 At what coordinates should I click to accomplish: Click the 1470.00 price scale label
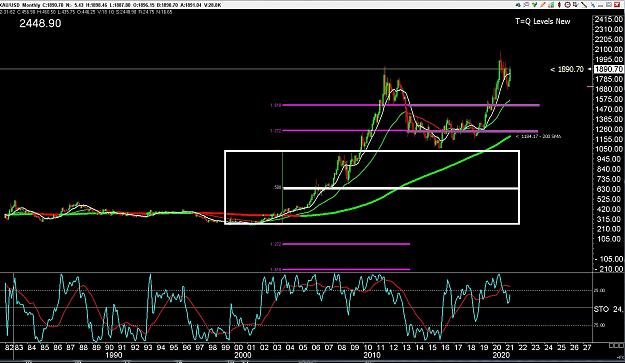609,109
